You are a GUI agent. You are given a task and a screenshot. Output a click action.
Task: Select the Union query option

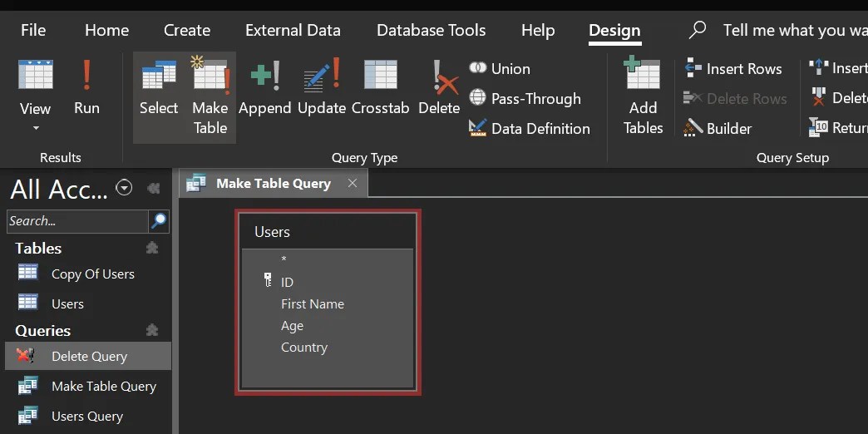500,69
